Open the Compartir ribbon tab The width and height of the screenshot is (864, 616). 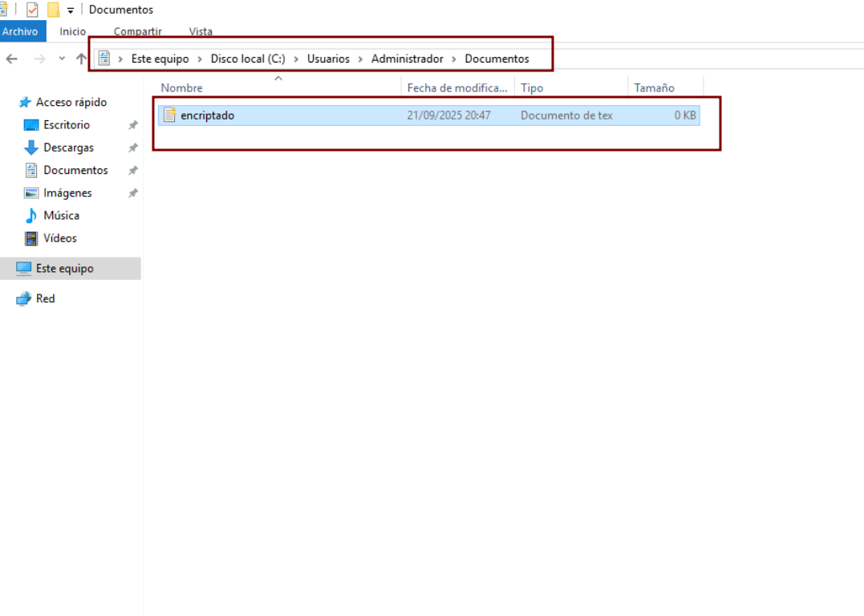(x=138, y=31)
